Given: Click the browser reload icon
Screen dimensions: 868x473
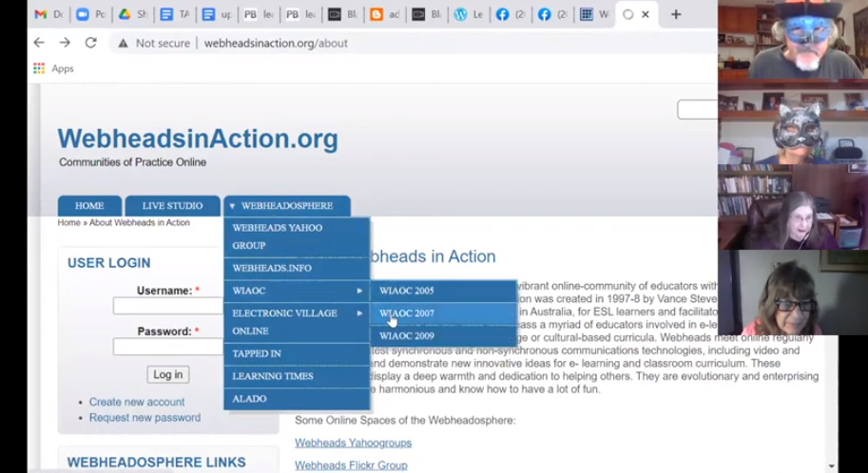Looking at the screenshot, I should tap(90, 43).
